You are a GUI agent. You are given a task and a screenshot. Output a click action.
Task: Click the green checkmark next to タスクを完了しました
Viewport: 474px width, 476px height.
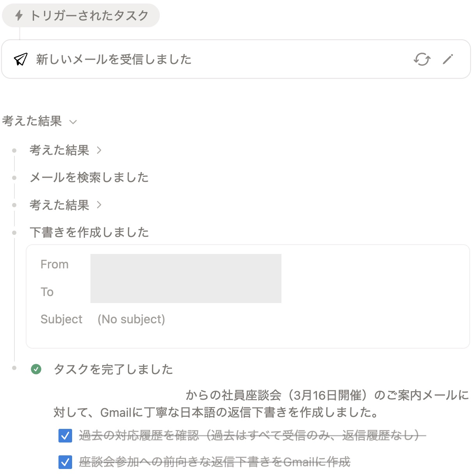37,369
